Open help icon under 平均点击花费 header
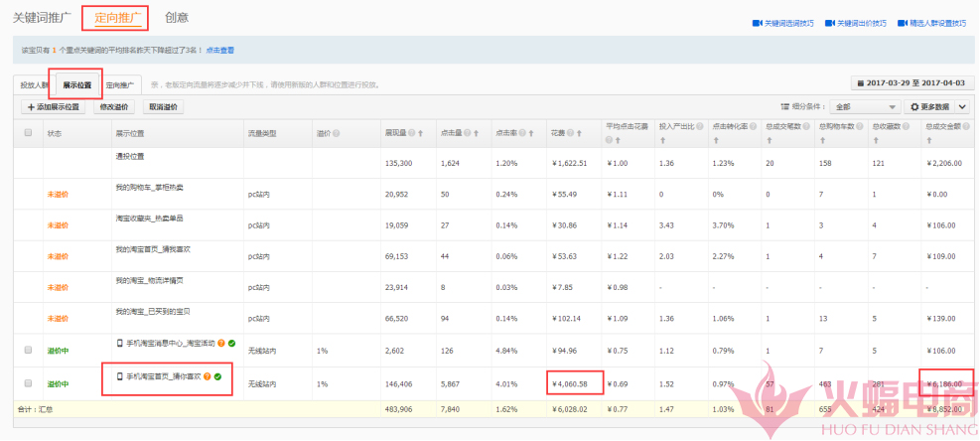The width and height of the screenshot is (980, 441). [x=610, y=140]
